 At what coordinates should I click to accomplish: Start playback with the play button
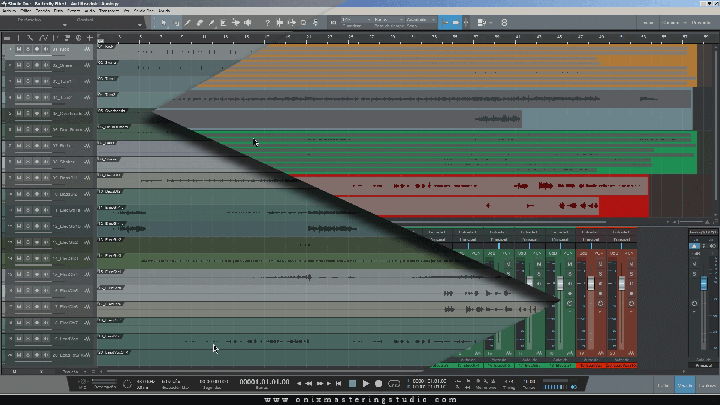(x=366, y=383)
